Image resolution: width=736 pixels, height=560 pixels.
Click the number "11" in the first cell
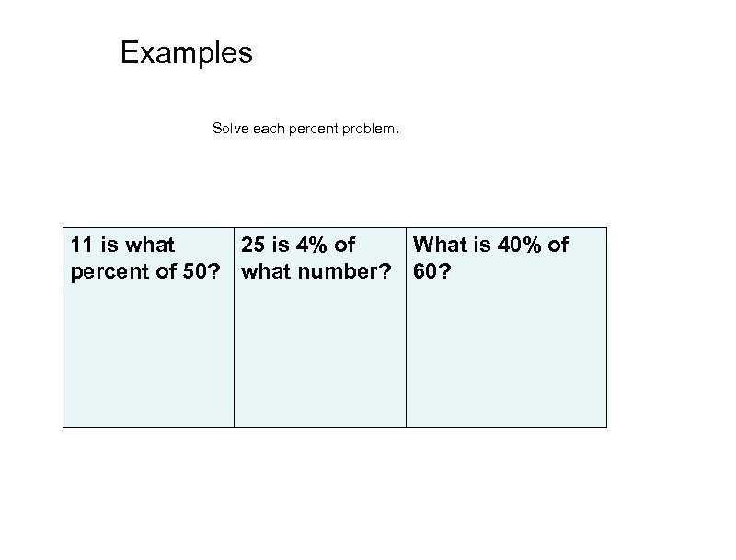pos(83,246)
